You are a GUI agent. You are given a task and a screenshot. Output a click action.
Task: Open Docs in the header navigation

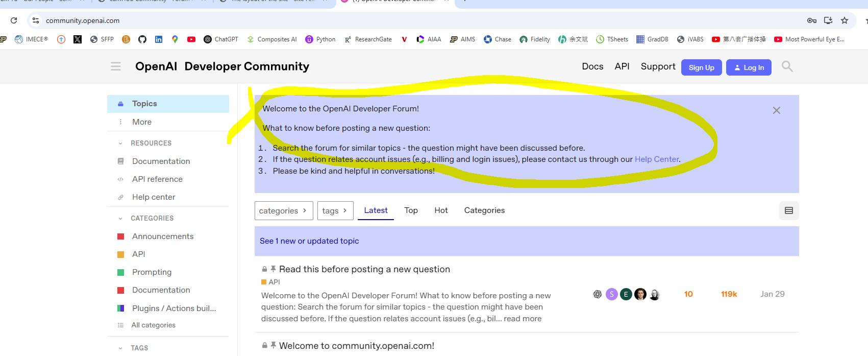click(592, 66)
